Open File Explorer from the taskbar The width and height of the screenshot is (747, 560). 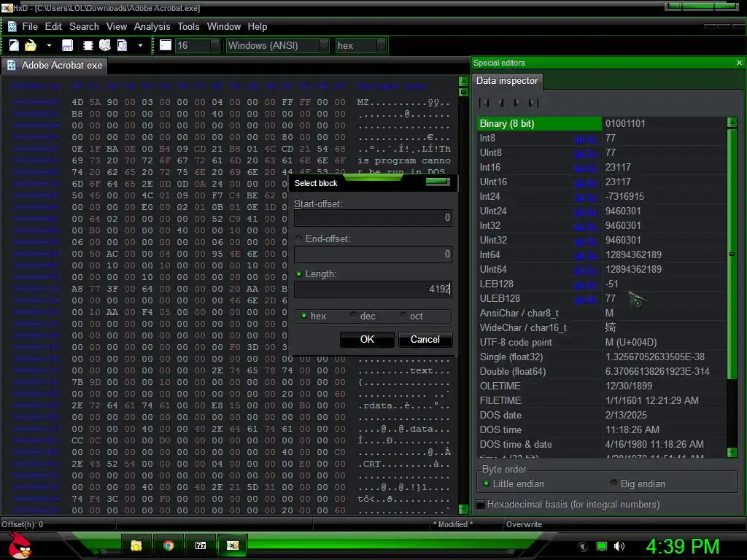click(136, 545)
